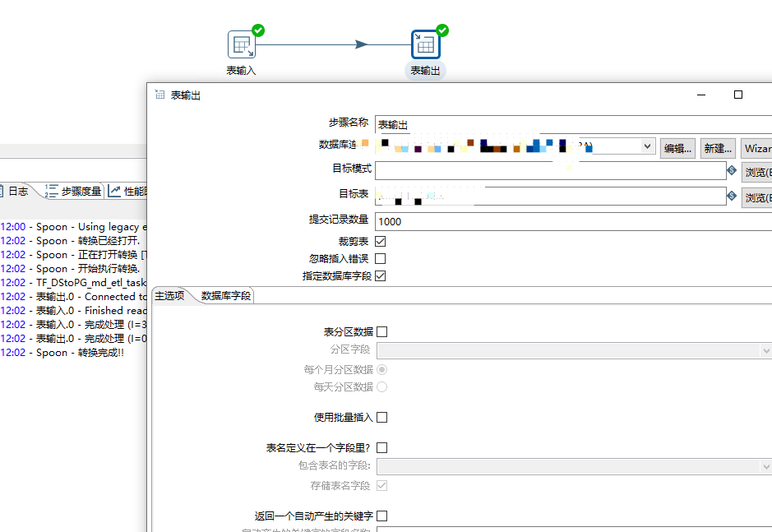The height and width of the screenshot is (532, 772).
Task: Open the 分区字段 dropdown
Action: 765,351
